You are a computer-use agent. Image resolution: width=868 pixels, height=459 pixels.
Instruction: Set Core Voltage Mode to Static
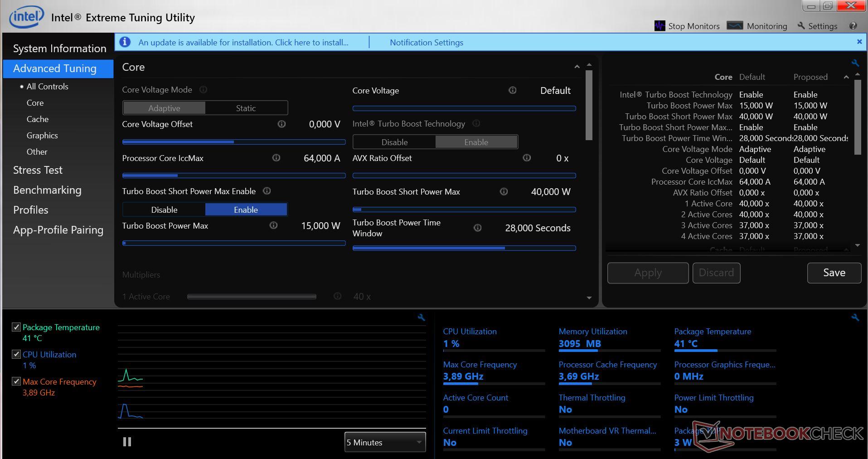coord(246,108)
